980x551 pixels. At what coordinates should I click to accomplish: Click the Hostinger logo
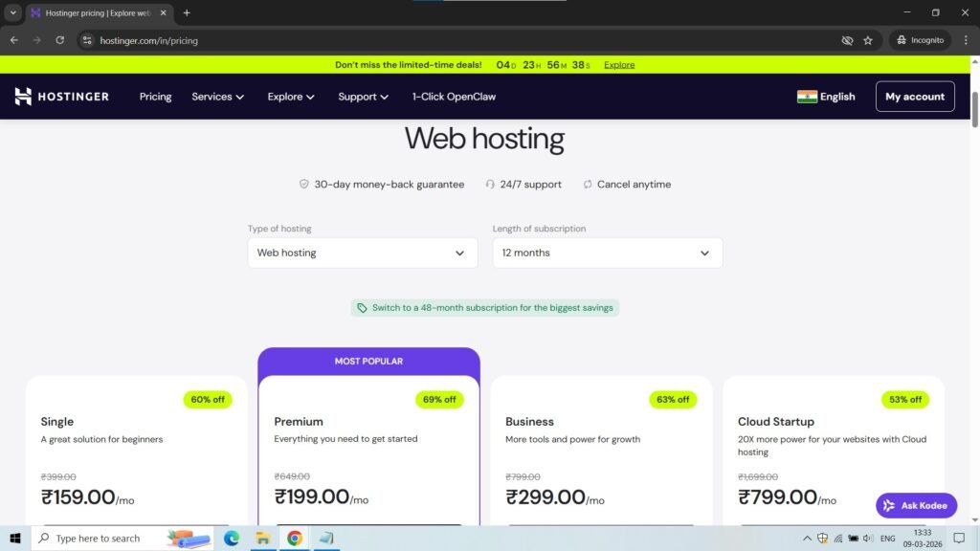pos(62,97)
